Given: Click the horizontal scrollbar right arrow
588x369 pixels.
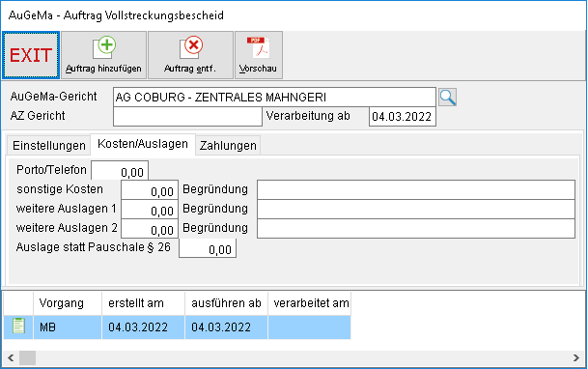Looking at the screenshot, I should 576,357.
